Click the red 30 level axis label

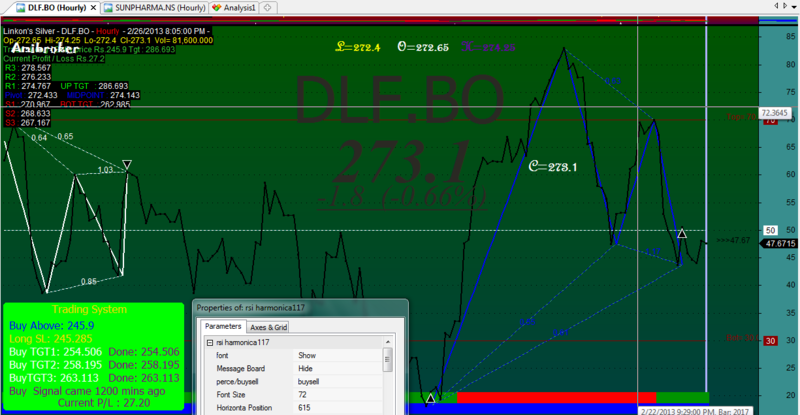(x=770, y=341)
